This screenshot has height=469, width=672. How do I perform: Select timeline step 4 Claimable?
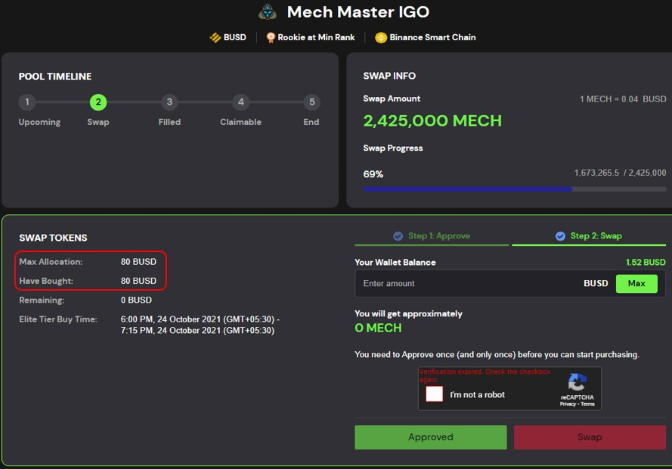tap(241, 102)
